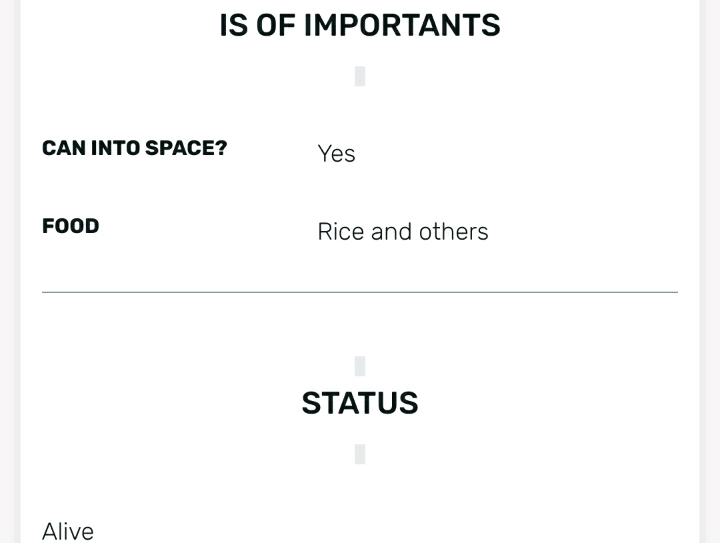This screenshot has width=720, height=543.
Task: Click the word OF in the top heading
Action: (276, 25)
